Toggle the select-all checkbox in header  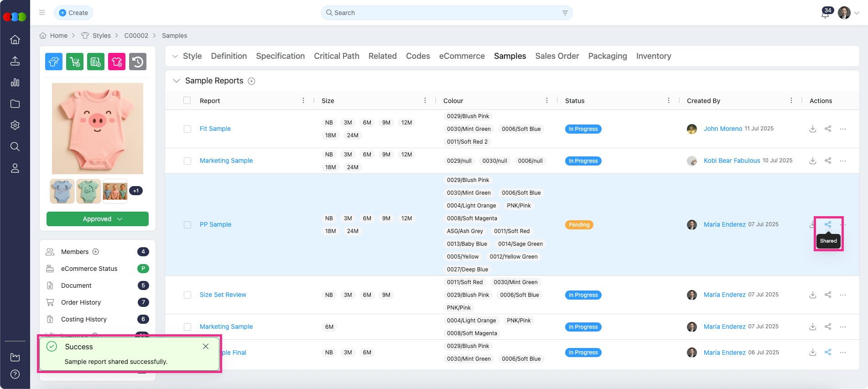(x=187, y=101)
